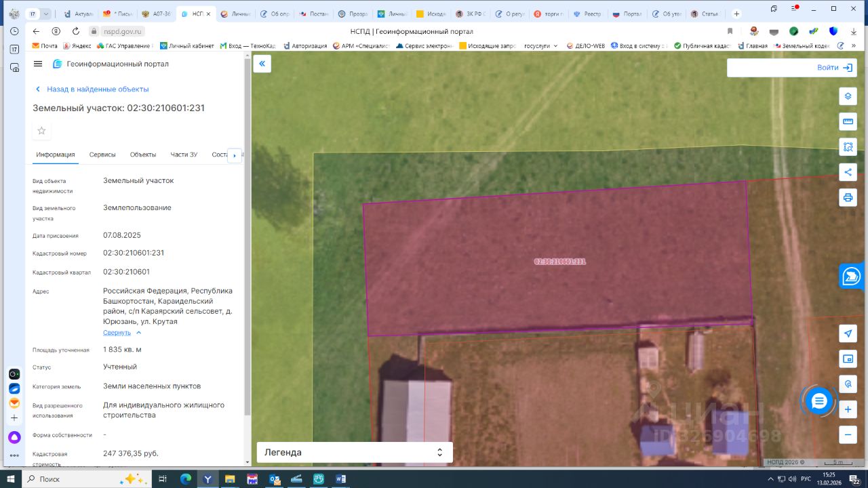868x488 pixels.
Task: Switch to the Части ЗУ tab
Action: point(184,155)
